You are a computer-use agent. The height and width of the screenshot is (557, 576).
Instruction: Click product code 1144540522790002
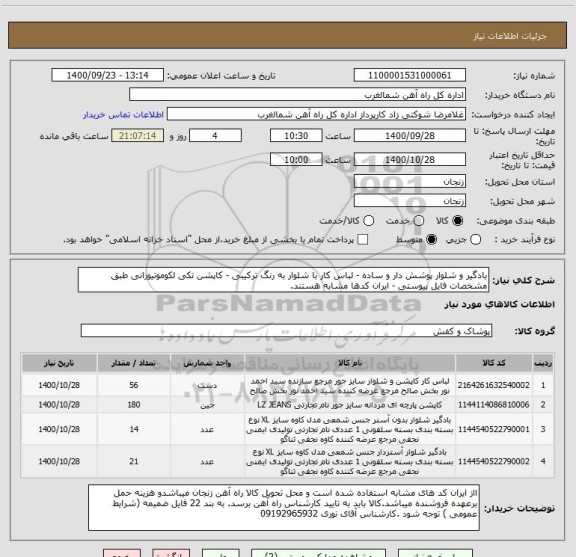tap(494, 461)
